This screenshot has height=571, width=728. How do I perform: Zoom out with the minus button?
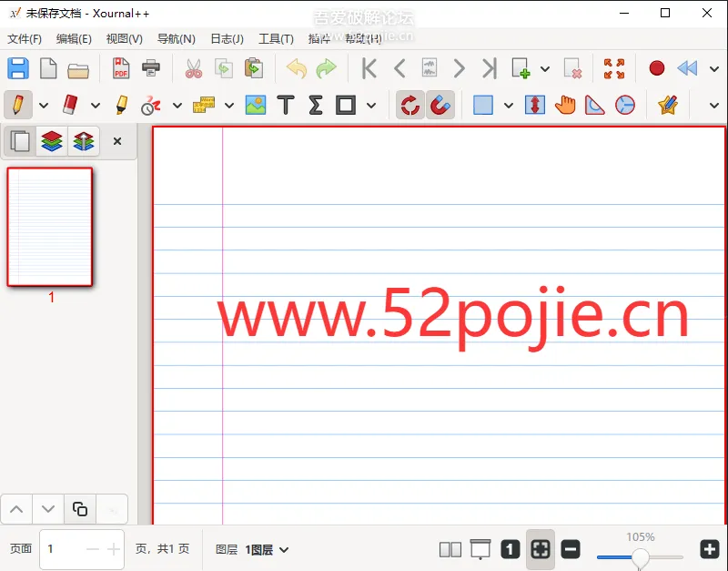click(x=571, y=549)
